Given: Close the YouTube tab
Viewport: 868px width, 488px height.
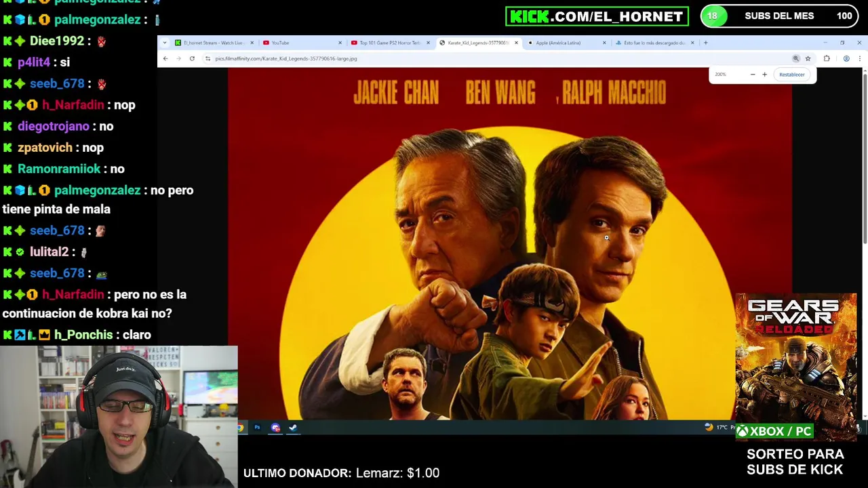Looking at the screenshot, I should 340,43.
